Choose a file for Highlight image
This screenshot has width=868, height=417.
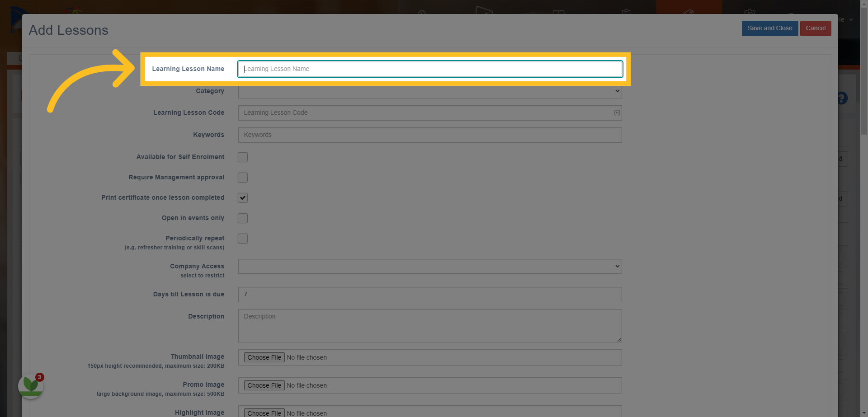tap(264, 413)
